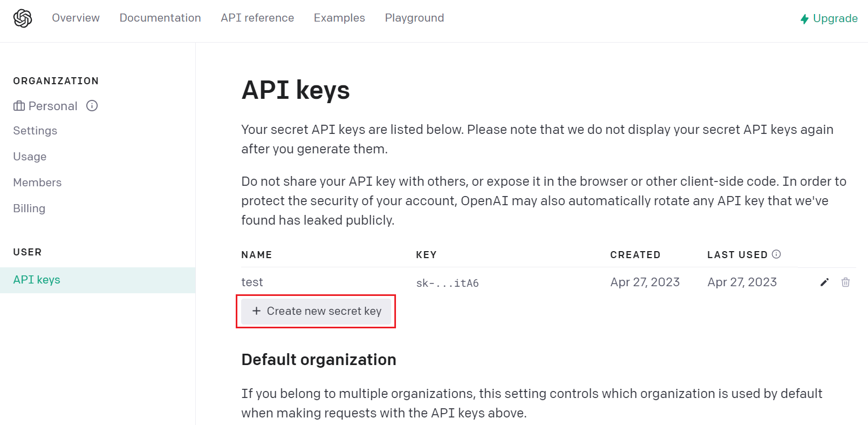This screenshot has width=868, height=425.
Task: Click the info icon beside Personal
Action: pyautogui.click(x=92, y=106)
